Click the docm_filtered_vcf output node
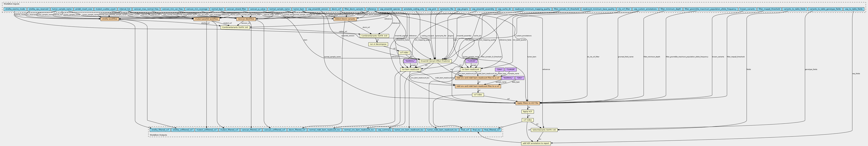The width and height of the screenshot is (868, 146). (297, 130)
